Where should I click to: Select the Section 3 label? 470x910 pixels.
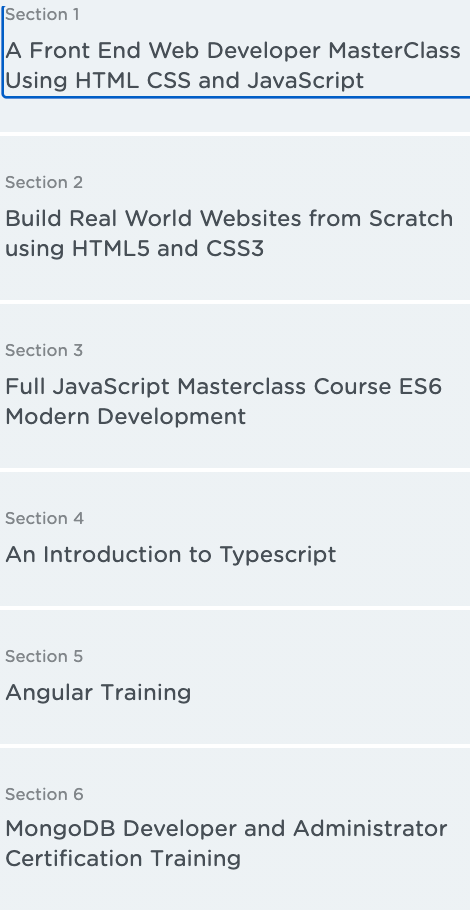coord(44,351)
